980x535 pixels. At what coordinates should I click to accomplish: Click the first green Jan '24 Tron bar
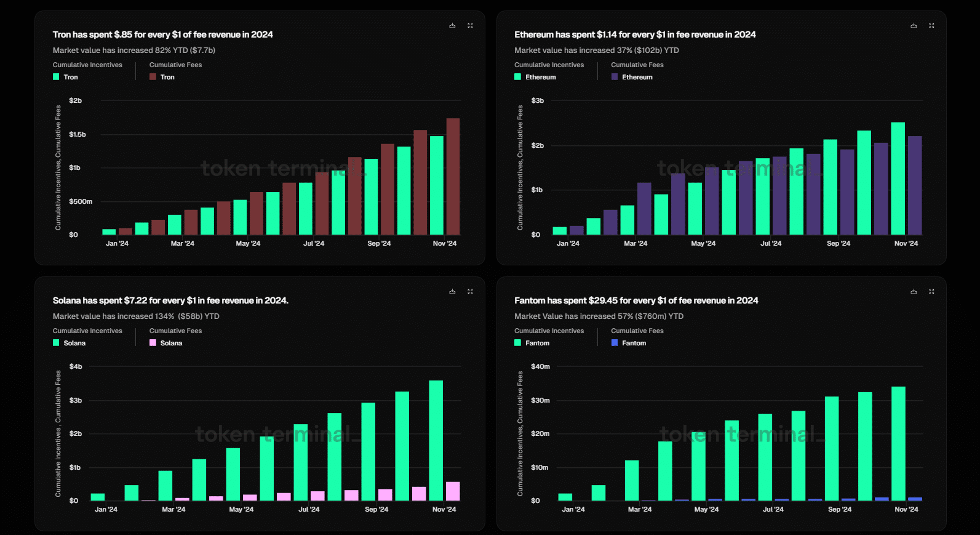(x=109, y=232)
